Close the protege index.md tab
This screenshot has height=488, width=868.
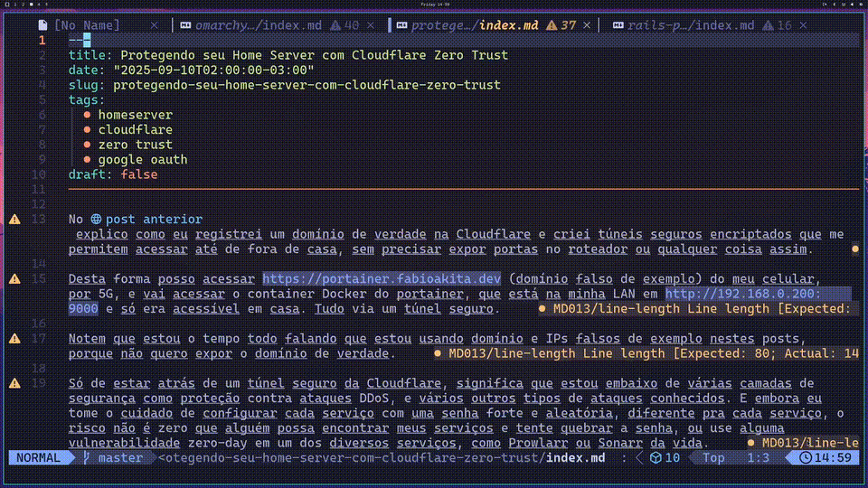(x=587, y=25)
